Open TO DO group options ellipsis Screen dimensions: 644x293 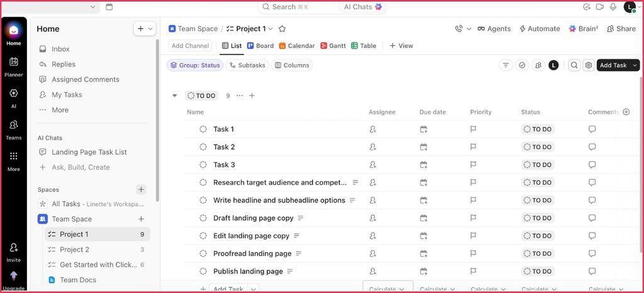240,96
